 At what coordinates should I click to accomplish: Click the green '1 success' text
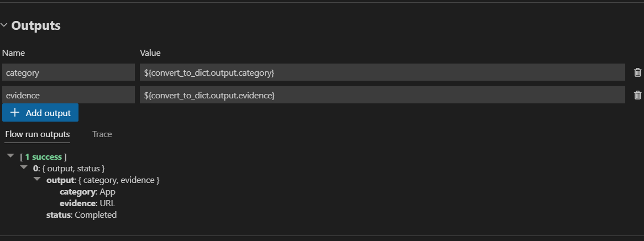43,157
